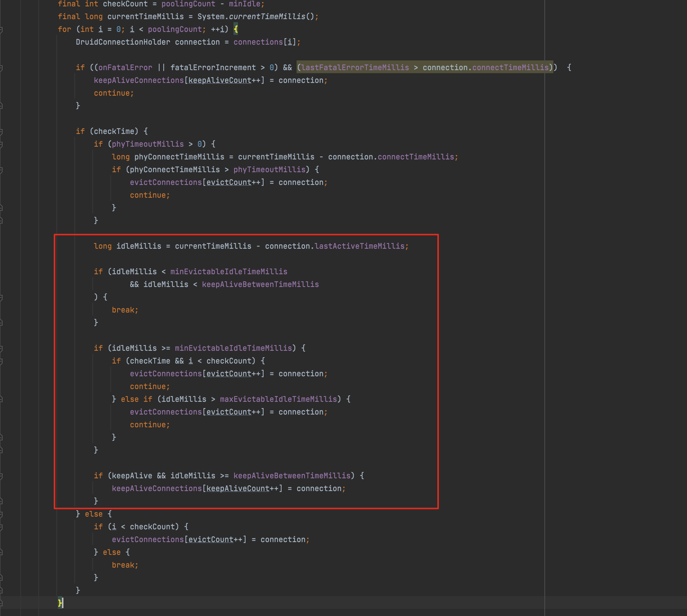Click the underlined keepAliveCount variable

(x=220, y=80)
